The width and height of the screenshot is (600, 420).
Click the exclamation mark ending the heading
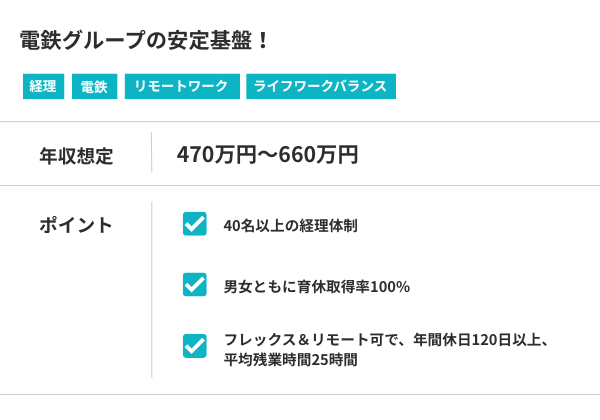(x=263, y=41)
